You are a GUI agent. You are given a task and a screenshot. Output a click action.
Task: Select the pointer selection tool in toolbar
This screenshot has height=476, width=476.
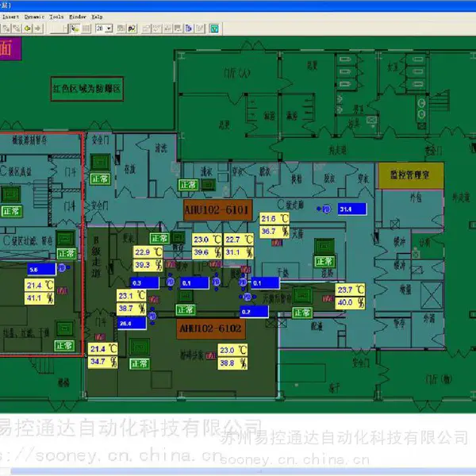pyautogui.click(x=75, y=29)
